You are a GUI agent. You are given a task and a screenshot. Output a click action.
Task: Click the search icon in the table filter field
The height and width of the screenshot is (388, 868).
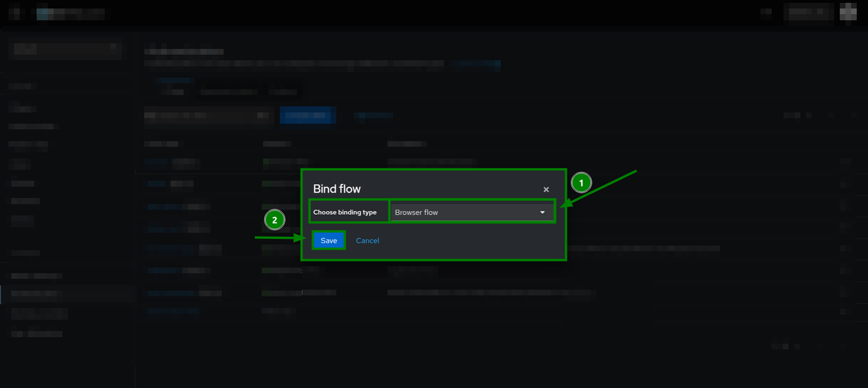click(x=263, y=115)
